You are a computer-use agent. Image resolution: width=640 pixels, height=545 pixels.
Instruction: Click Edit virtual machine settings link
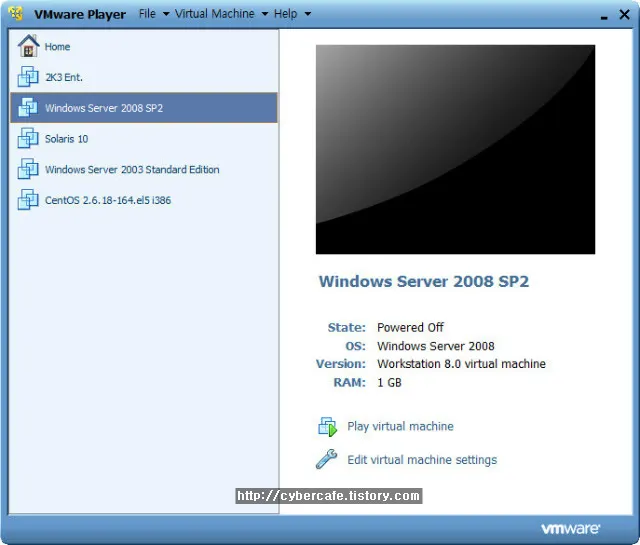(x=422, y=460)
